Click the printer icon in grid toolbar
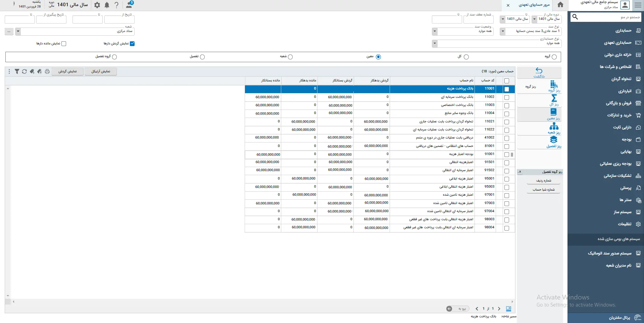Screen dimensions: 644x323 47,72
